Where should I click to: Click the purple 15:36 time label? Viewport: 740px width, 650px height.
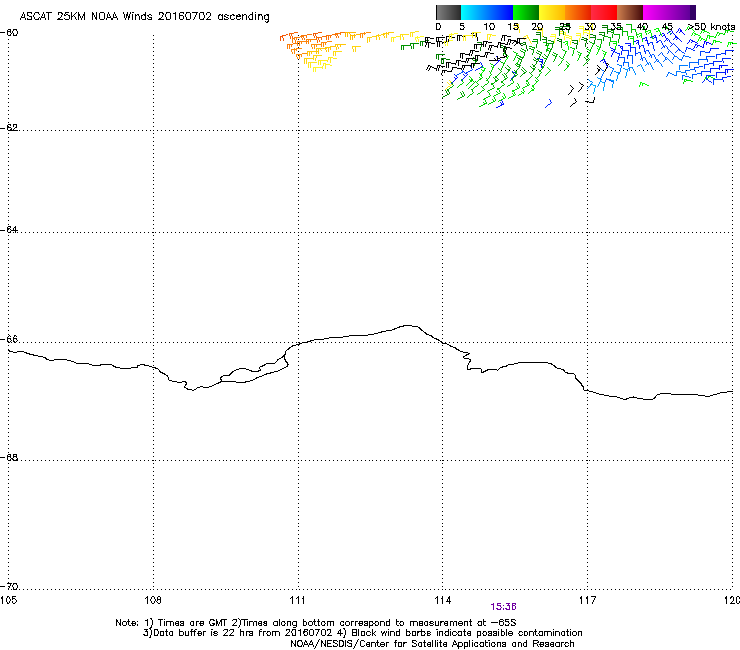[503, 607]
